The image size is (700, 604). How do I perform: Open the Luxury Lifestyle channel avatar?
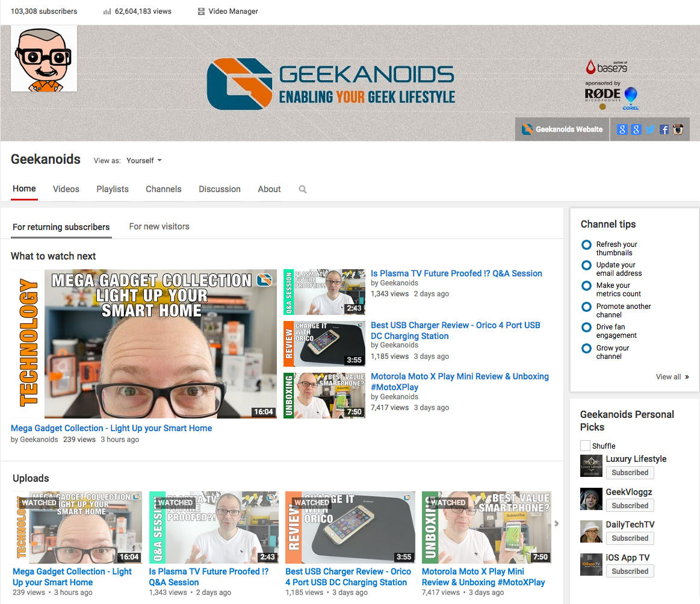pos(591,465)
